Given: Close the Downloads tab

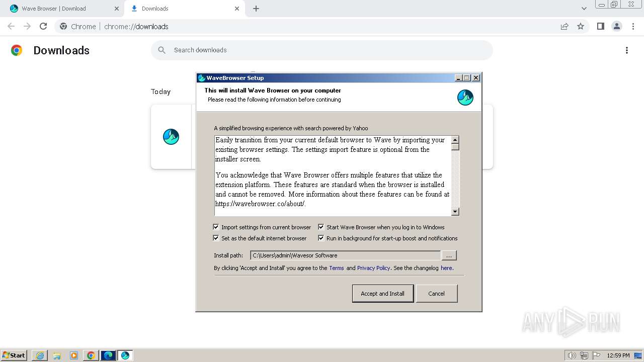Looking at the screenshot, I should click(x=237, y=9).
